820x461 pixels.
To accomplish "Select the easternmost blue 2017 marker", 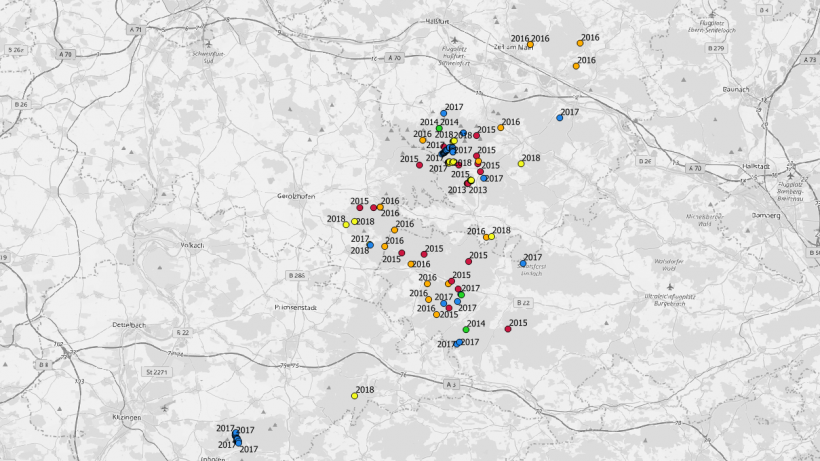I will click(x=560, y=118).
